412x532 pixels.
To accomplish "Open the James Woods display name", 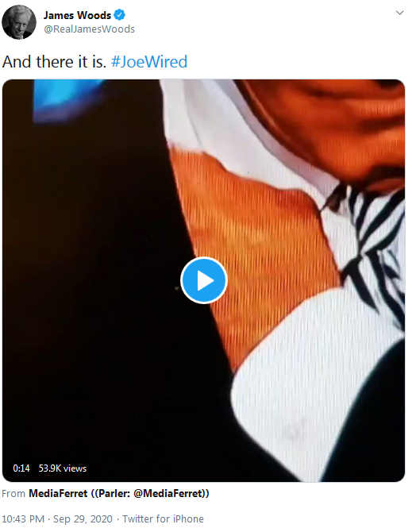I will pyautogui.click(x=77, y=15).
